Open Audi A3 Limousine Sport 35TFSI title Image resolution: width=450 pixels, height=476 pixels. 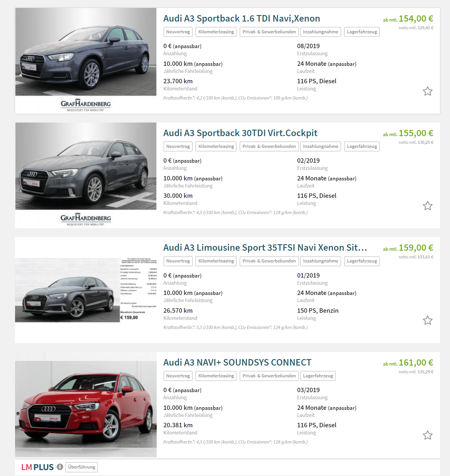pyautogui.click(x=265, y=248)
